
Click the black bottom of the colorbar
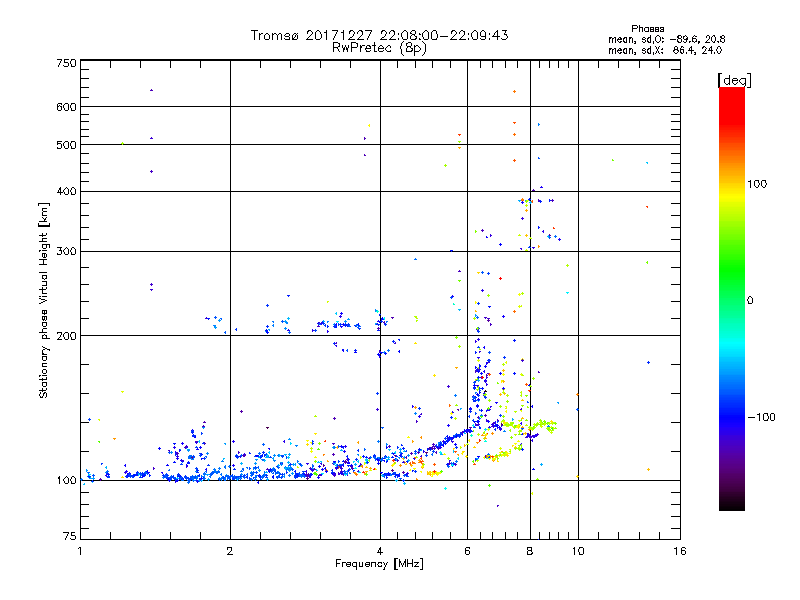[x=732, y=503]
